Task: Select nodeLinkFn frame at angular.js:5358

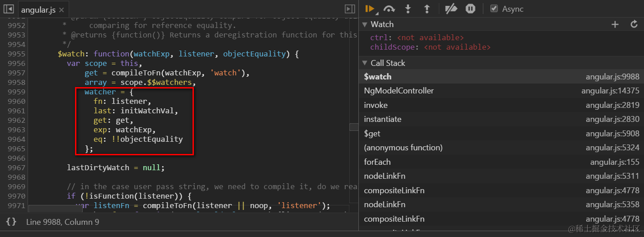Action: [x=501, y=204]
